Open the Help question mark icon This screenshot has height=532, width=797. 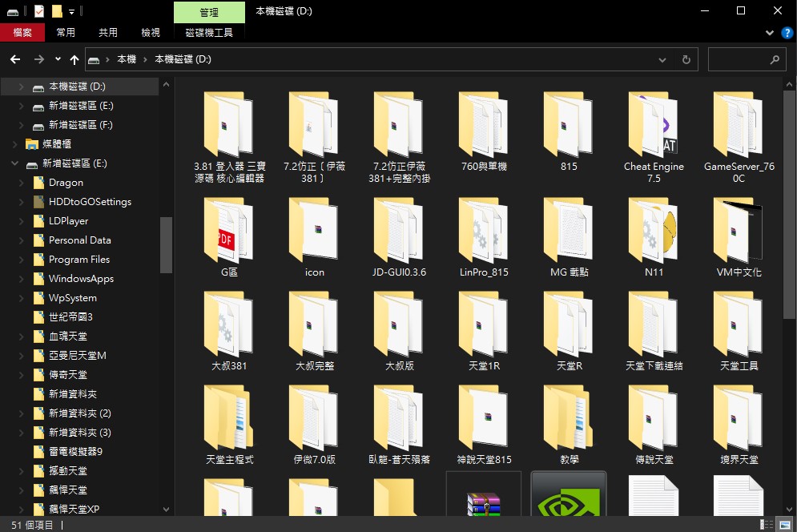pyautogui.click(x=787, y=33)
